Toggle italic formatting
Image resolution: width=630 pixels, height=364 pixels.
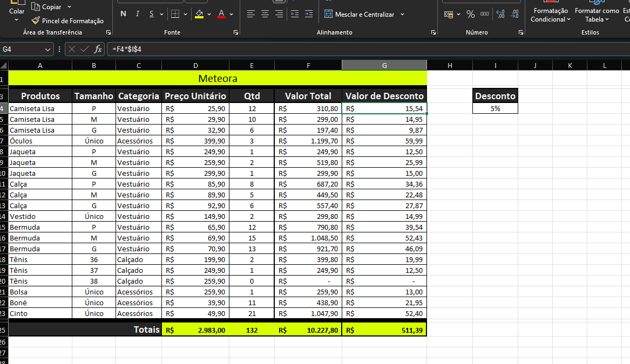(x=137, y=14)
